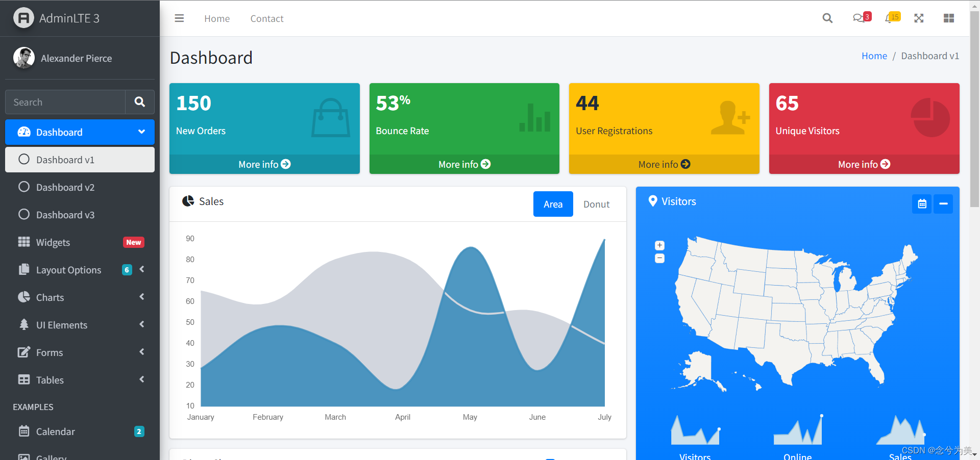Select the Dashboard v1 circle item
Viewport: 980px width, 460px height.
coord(80,160)
